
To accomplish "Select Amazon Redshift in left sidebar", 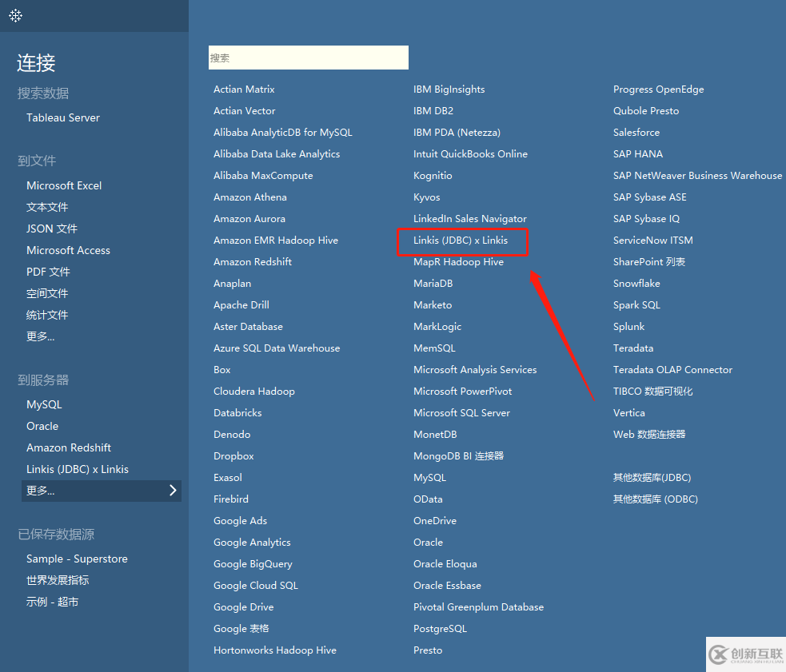I will click(x=69, y=448).
